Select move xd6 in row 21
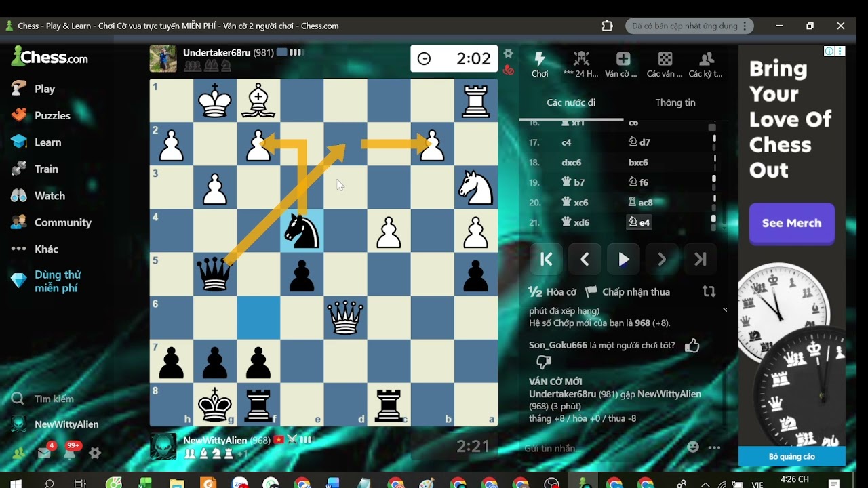The width and height of the screenshot is (868, 488). pos(575,222)
